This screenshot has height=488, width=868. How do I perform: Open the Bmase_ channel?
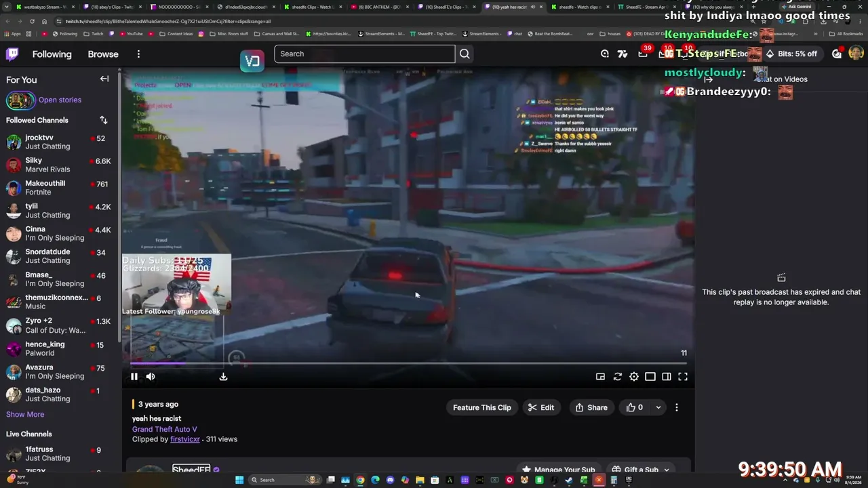(58, 279)
